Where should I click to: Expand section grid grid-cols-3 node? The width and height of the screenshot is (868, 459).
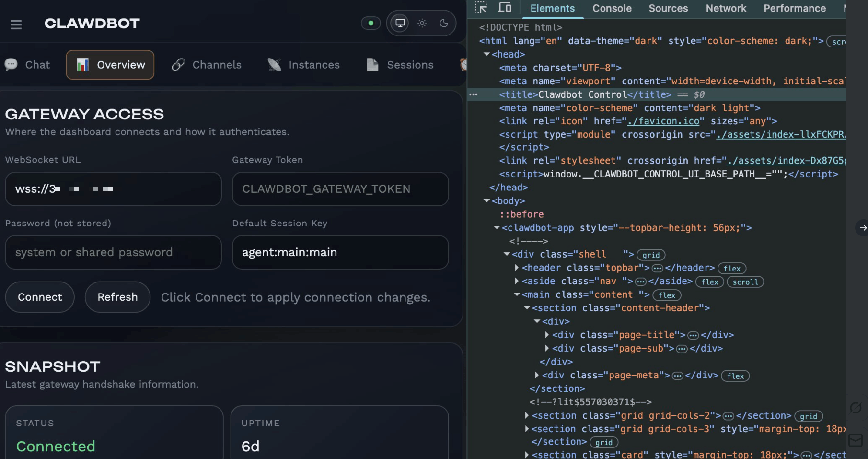click(x=527, y=429)
